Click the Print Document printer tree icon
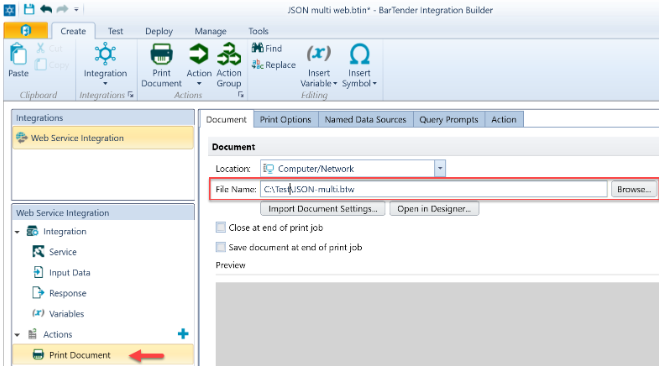This screenshot has width=659, height=366. (38, 355)
